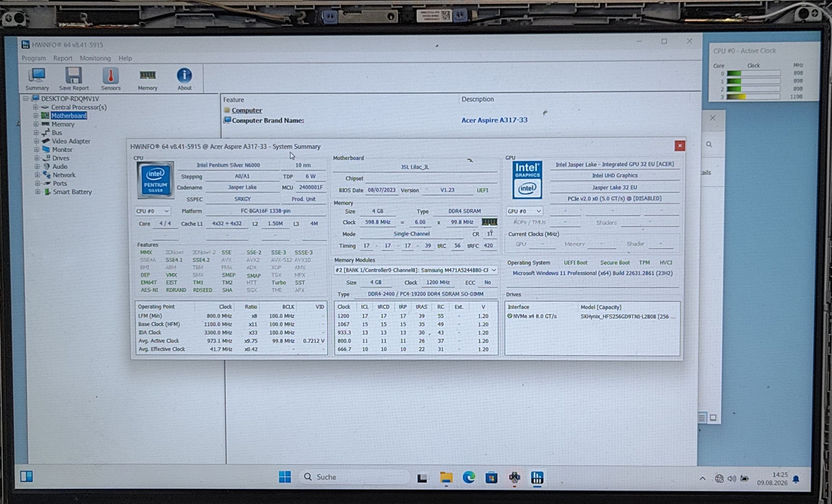
Task: Select the Audio tree item
Action: click(60, 166)
